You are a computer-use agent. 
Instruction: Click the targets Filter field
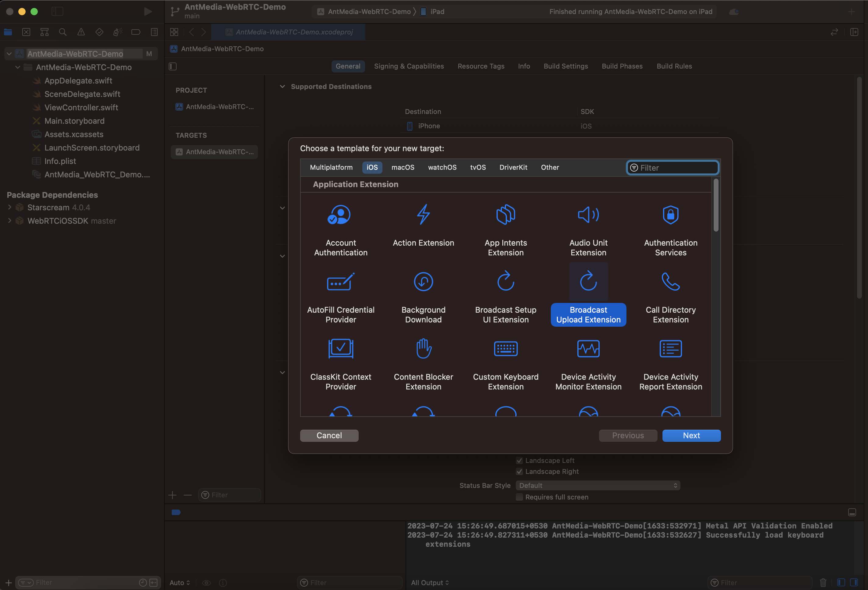click(229, 495)
